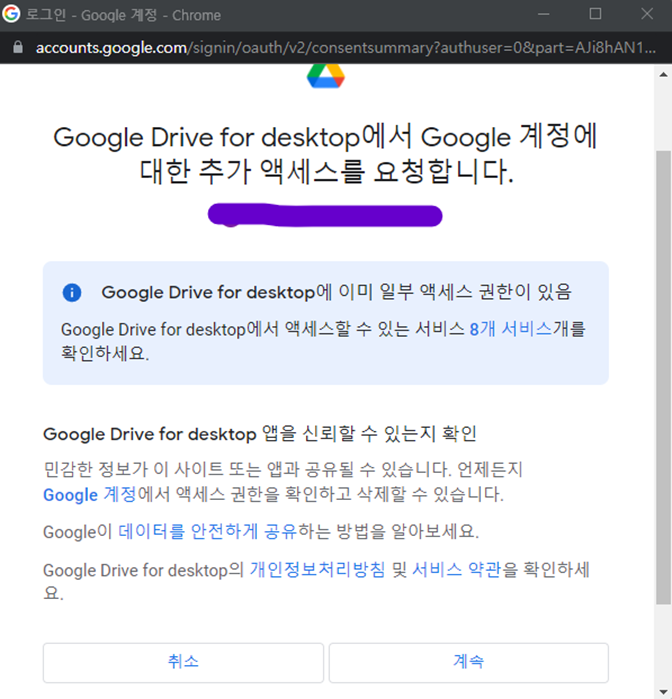
Task: Click the scrollbar down arrow
Action: pyautogui.click(x=663, y=691)
